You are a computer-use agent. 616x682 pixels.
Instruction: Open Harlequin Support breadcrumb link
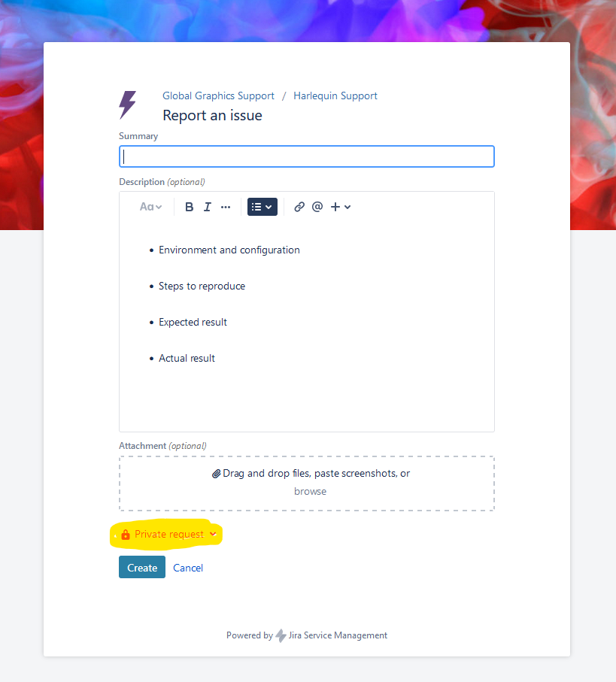coord(335,95)
